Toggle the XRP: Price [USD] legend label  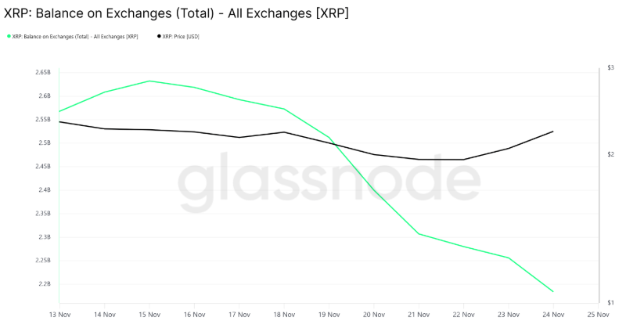(x=181, y=36)
